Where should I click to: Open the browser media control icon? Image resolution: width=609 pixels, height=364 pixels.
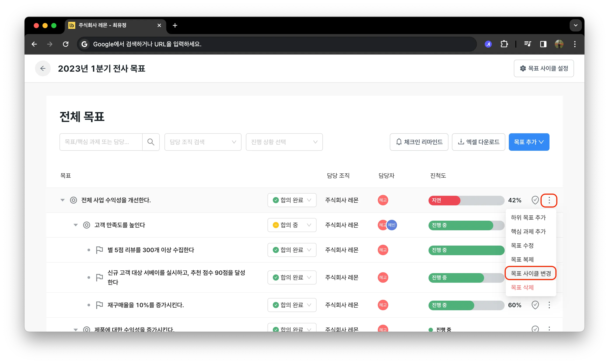click(527, 44)
